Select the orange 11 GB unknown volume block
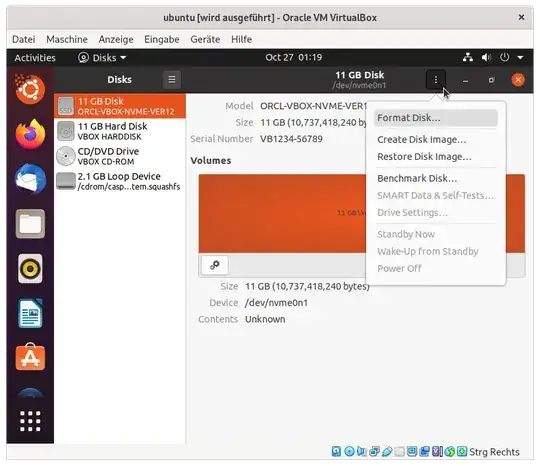540x466 pixels. (282, 213)
